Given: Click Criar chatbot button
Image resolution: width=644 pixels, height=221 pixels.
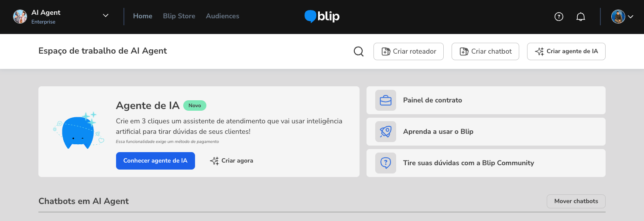Looking at the screenshot, I should pyautogui.click(x=486, y=51).
